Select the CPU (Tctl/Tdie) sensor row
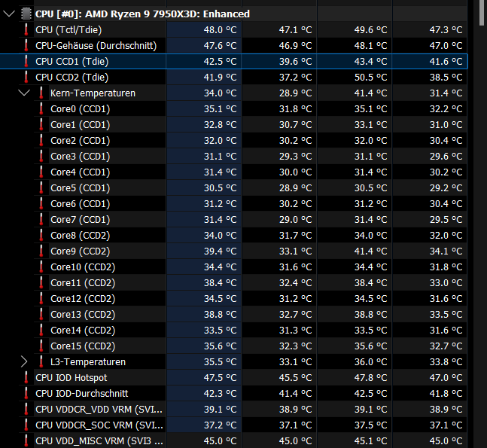The height and width of the screenshot is (448, 487). click(233, 30)
